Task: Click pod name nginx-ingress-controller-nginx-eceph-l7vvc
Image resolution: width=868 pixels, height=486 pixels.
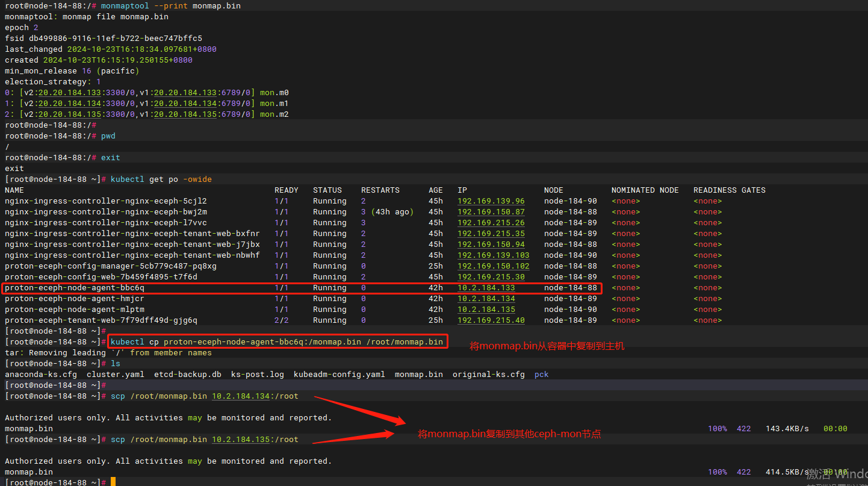Action: tap(106, 223)
